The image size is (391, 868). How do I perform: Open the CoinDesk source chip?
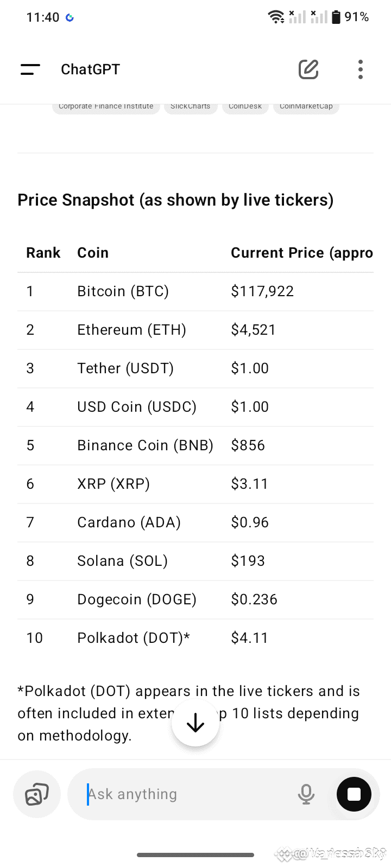(245, 106)
